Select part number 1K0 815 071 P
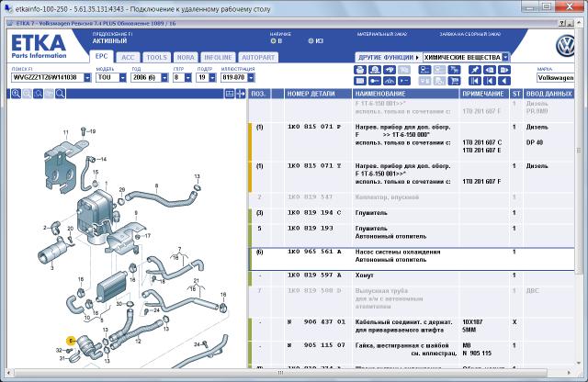 (x=314, y=127)
